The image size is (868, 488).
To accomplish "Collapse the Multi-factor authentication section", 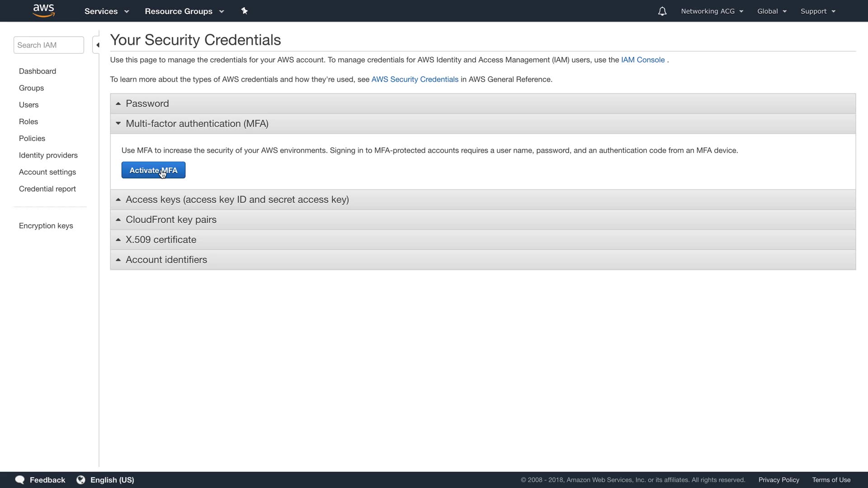I will [x=197, y=124].
